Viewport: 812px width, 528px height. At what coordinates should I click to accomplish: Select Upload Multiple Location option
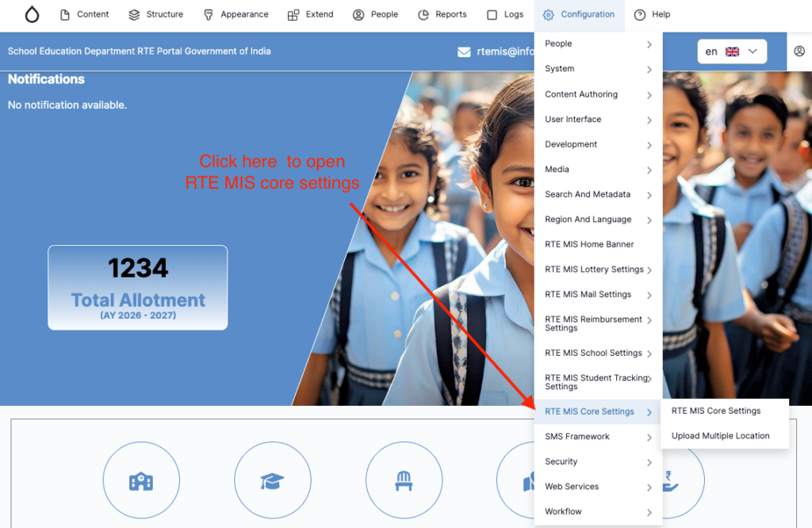pyautogui.click(x=720, y=436)
